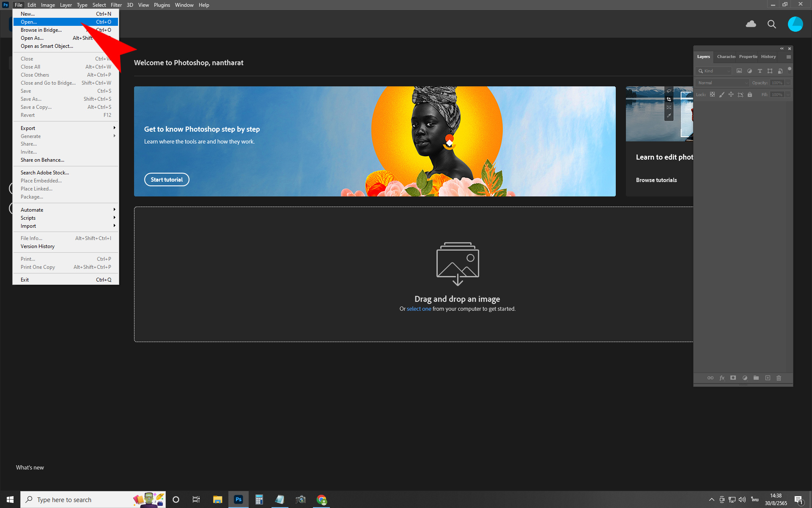The image size is (812, 508).
Task: Open the Fill slider arrow
Action: click(x=788, y=94)
